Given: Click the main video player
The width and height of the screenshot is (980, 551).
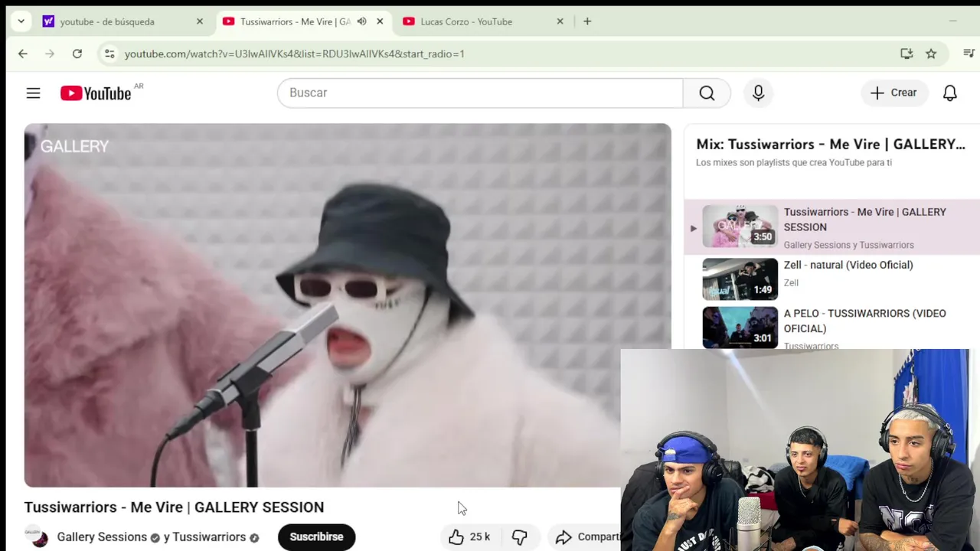Looking at the screenshot, I should click(x=348, y=305).
